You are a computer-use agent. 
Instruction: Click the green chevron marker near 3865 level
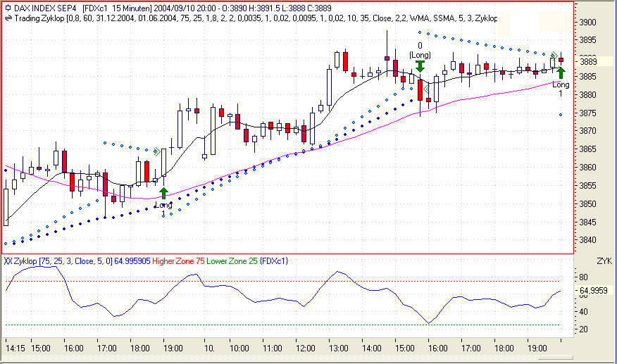tap(156, 151)
